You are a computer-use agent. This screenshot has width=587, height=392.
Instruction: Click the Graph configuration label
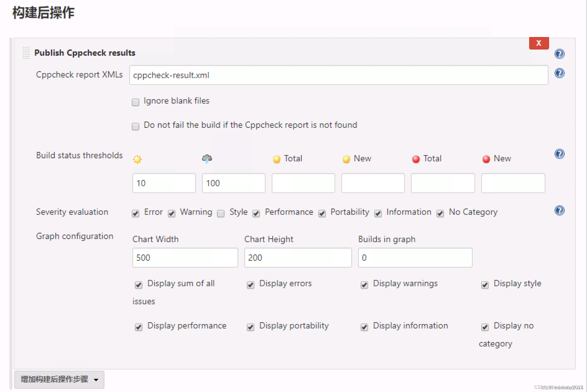coord(75,236)
